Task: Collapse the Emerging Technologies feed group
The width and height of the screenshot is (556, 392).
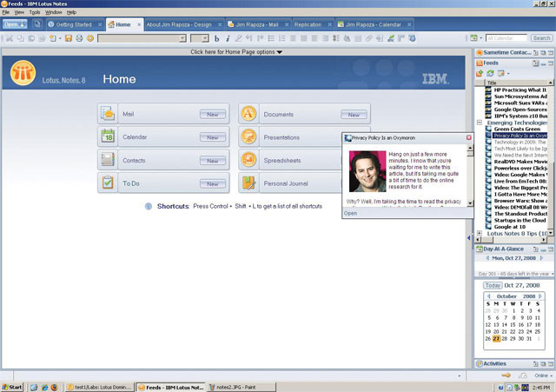Action: tap(480, 123)
